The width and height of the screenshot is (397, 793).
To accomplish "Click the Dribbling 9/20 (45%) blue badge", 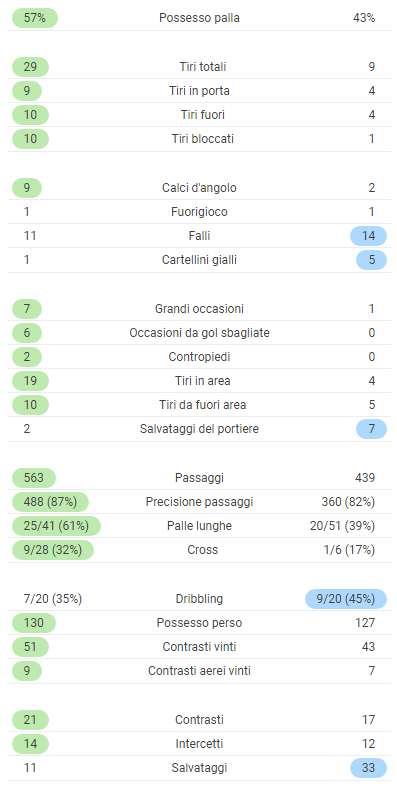I will (x=346, y=599).
